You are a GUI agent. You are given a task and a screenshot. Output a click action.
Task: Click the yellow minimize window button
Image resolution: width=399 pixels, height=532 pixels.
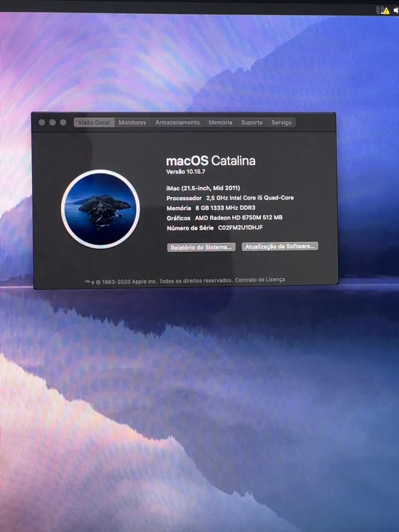tap(52, 123)
